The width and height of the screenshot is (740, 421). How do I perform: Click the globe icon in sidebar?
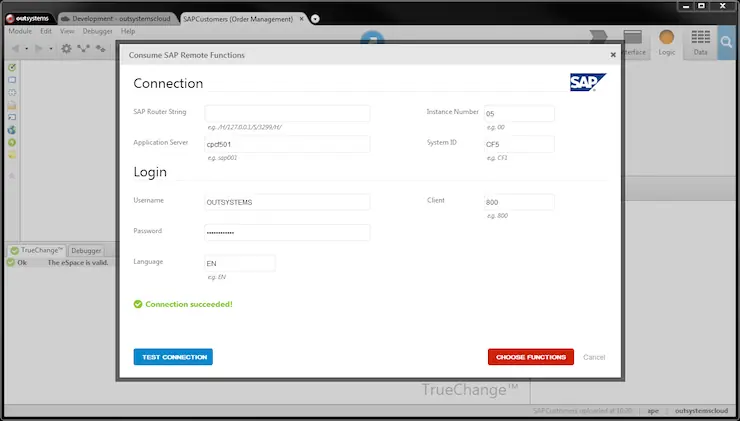click(x=12, y=130)
